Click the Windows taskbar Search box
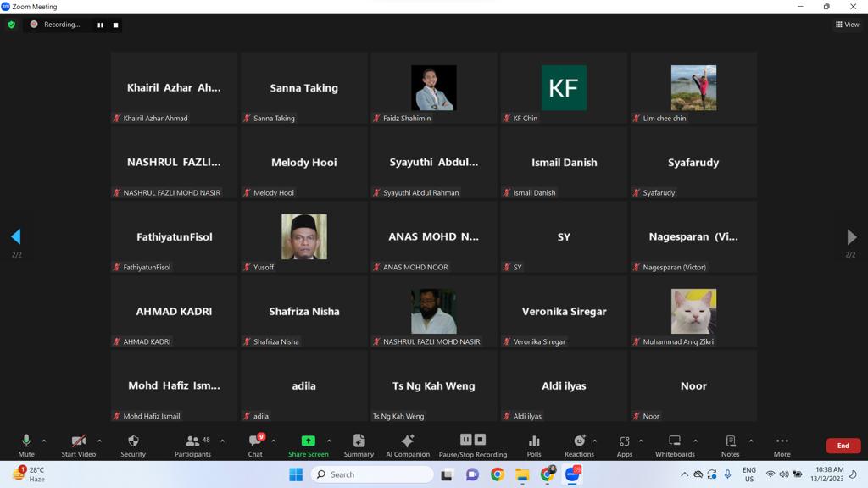 coord(373,474)
